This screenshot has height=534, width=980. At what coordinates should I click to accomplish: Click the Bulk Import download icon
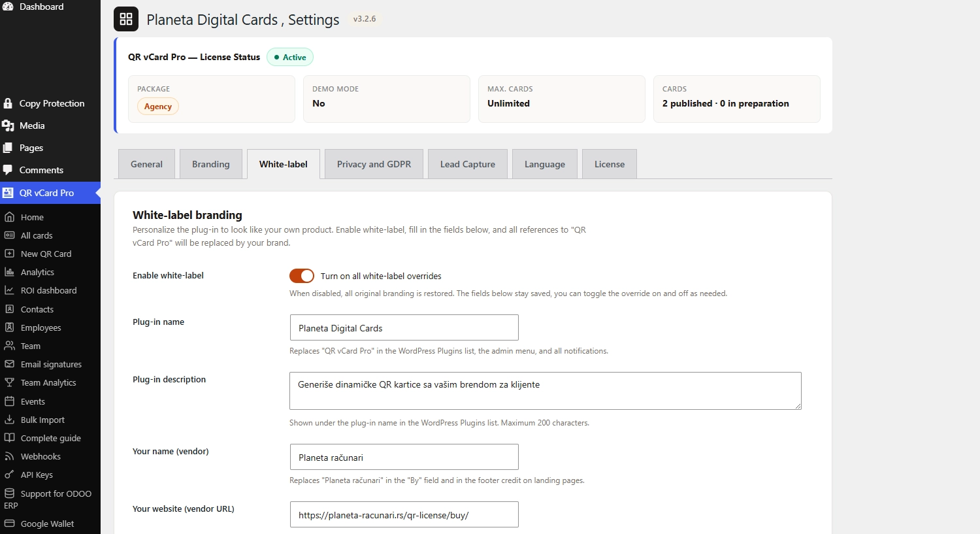click(x=10, y=420)
